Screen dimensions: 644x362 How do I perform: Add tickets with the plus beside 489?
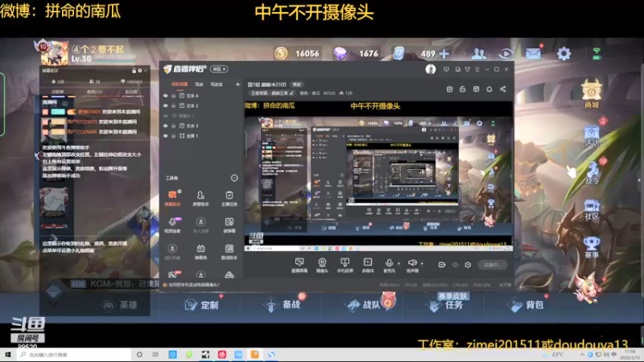pos(444,53)
